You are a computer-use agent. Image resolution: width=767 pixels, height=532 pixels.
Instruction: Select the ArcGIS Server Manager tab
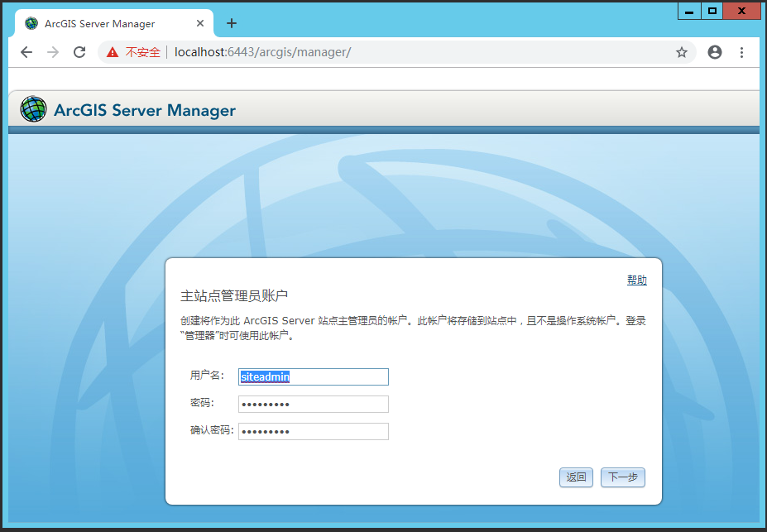(x=114, y=23)
